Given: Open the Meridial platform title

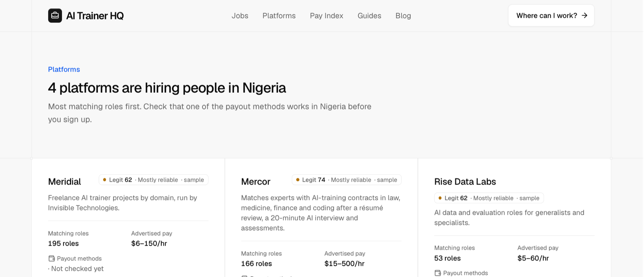Looking at the screenshot, I should (x=64, y=181).
